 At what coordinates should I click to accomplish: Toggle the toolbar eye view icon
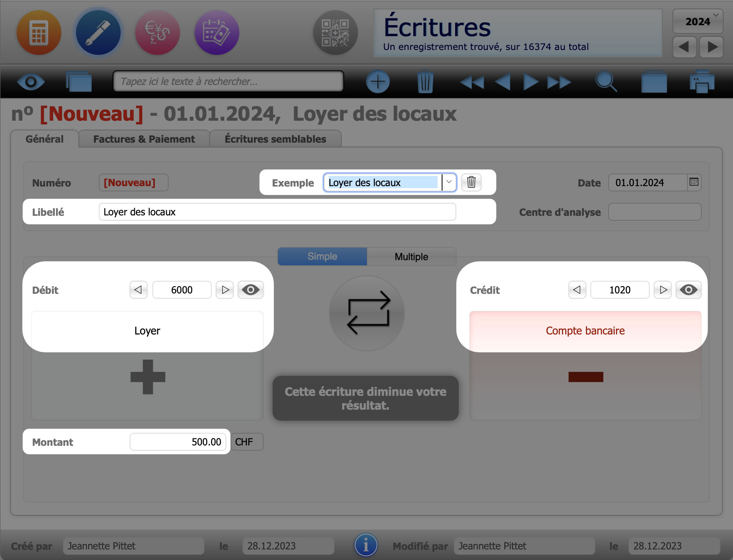point(31,82)
